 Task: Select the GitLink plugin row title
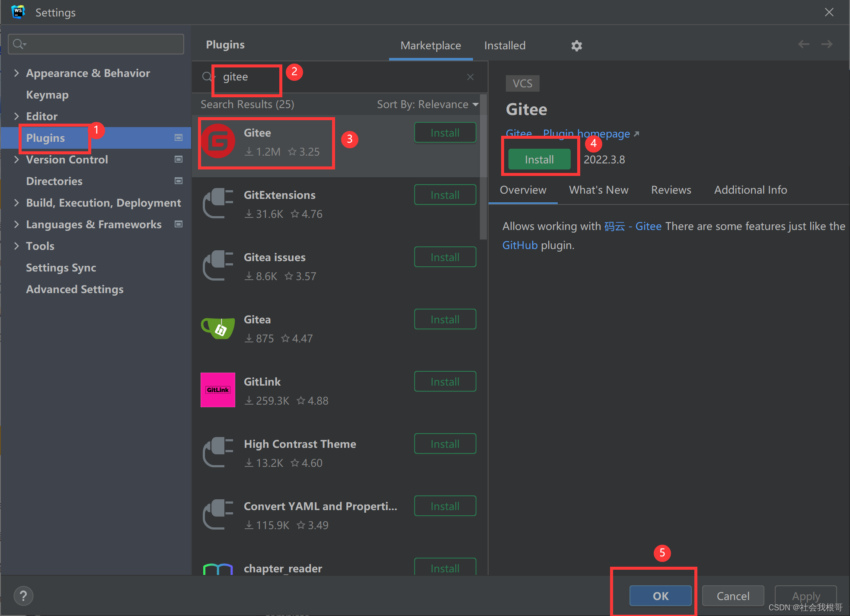point(262,382)
